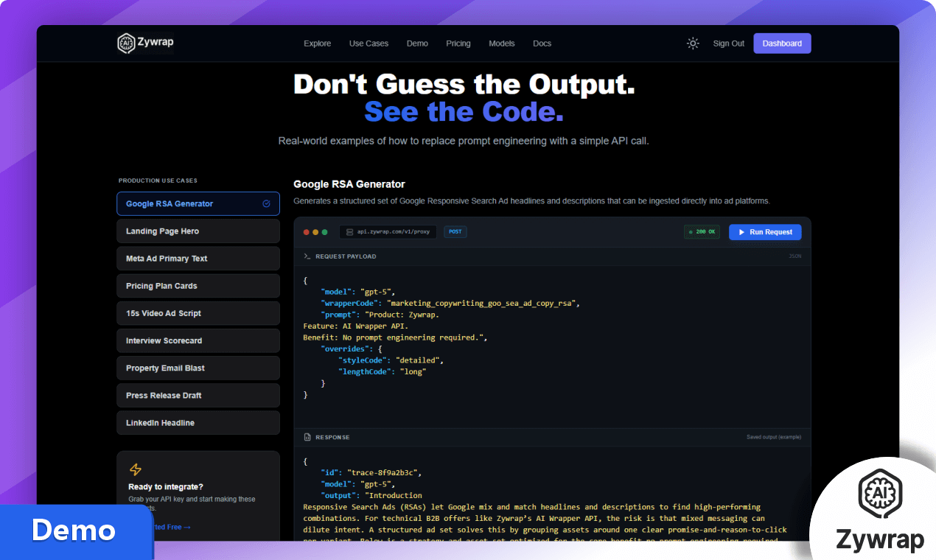The height and width of the screenshot is (560, 936).
Task: Open the Pricing nav link
Action: 458,43
